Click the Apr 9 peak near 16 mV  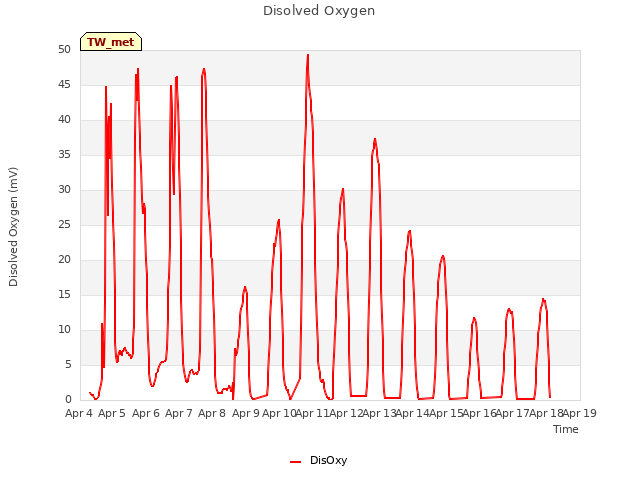245,287
